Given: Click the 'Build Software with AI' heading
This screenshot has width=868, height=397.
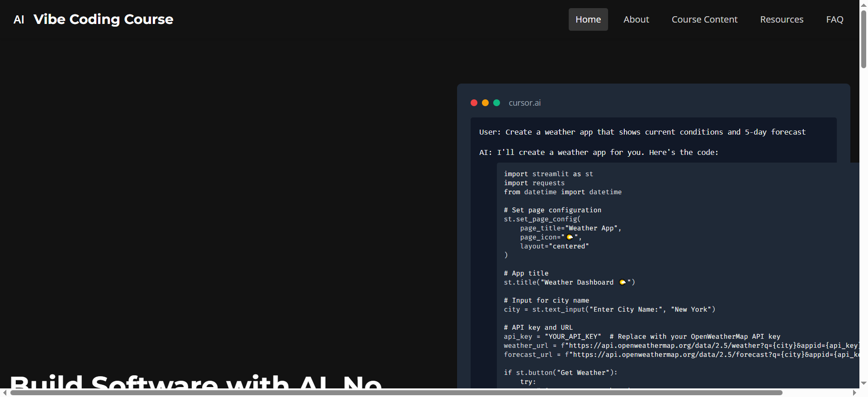Looking at the screenshot, I should (x=195, y=382).
